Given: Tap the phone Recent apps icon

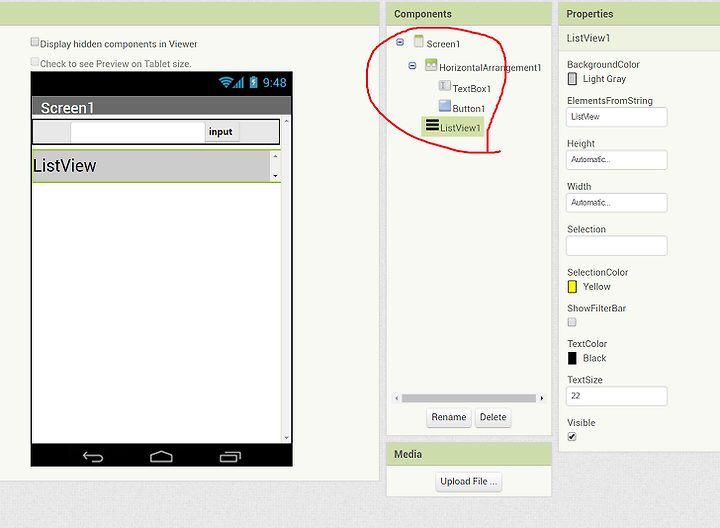Looking at the screenshot, I should click(x=230, y=456).
